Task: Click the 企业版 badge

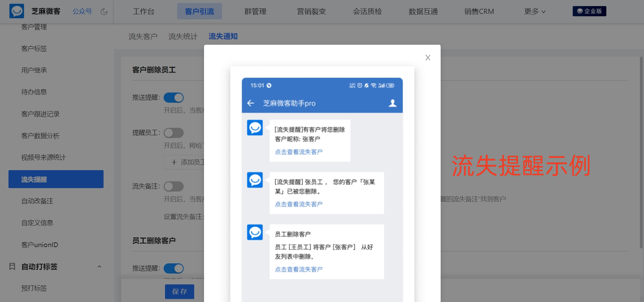Action: click(589, 11)
